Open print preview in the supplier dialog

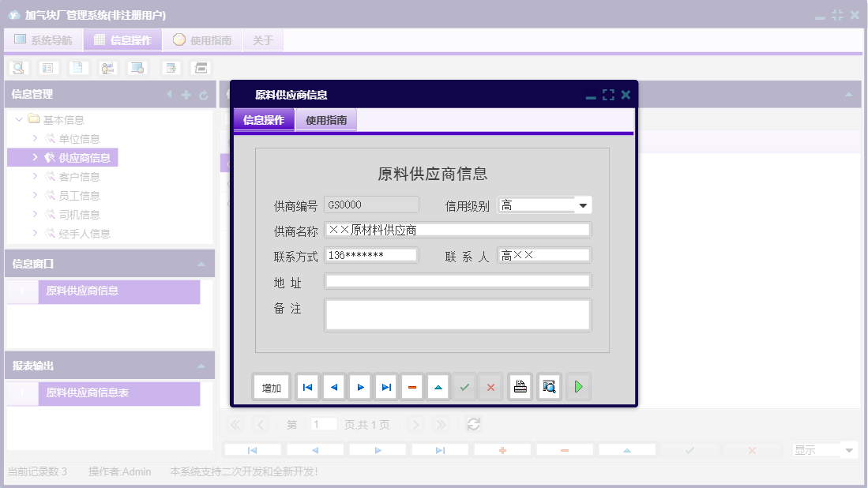tap(549, 386)
